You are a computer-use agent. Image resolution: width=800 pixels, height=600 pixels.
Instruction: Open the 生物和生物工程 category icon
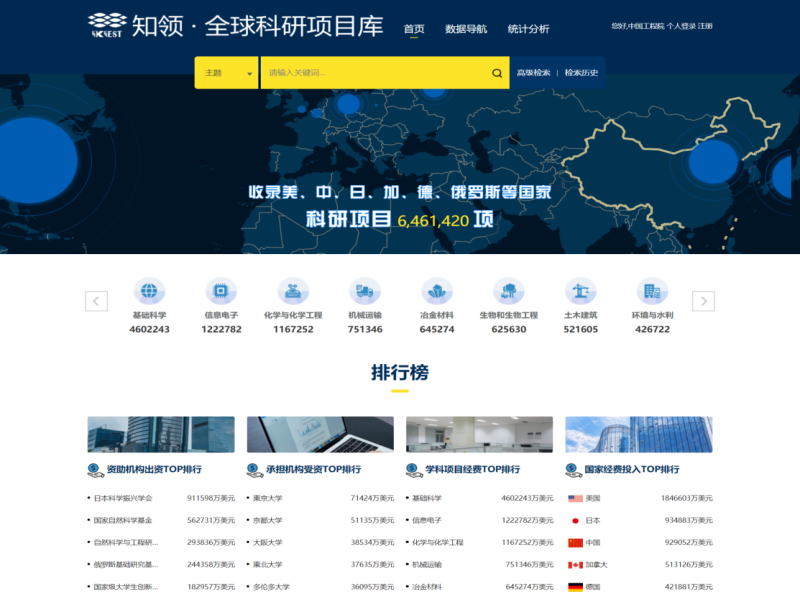(x=509, y=291)
